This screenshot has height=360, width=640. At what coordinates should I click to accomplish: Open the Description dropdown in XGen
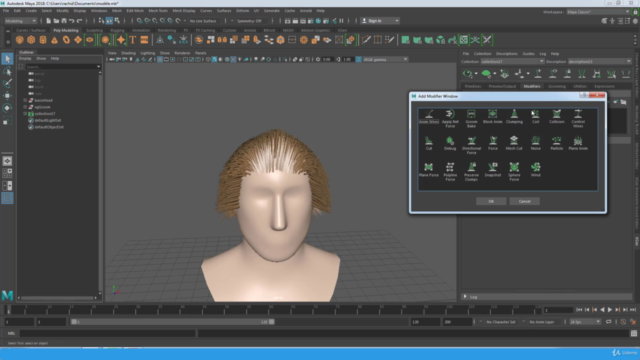pos(599,62)
